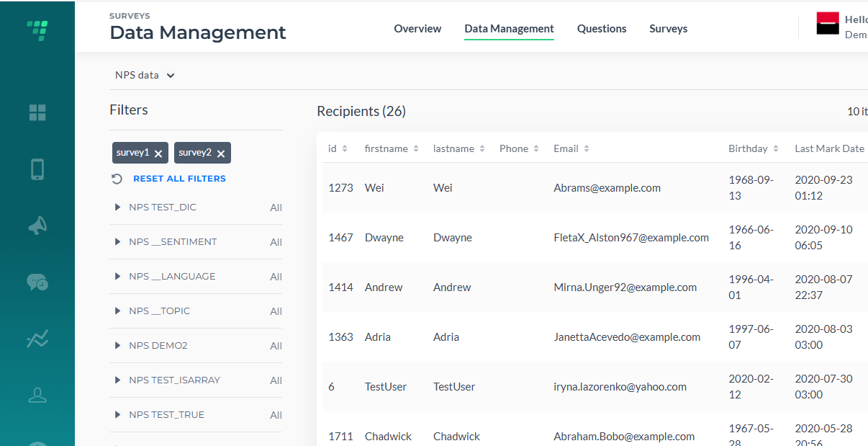Open the NPS data dropdown
Viewport: 868px width, 446px height.
coord(145,75)
